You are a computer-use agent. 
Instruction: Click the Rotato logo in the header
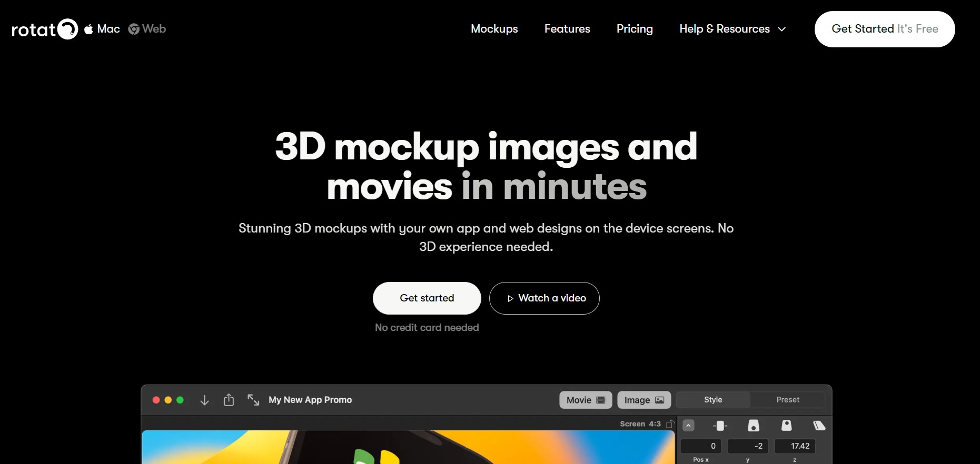(45, 29)
